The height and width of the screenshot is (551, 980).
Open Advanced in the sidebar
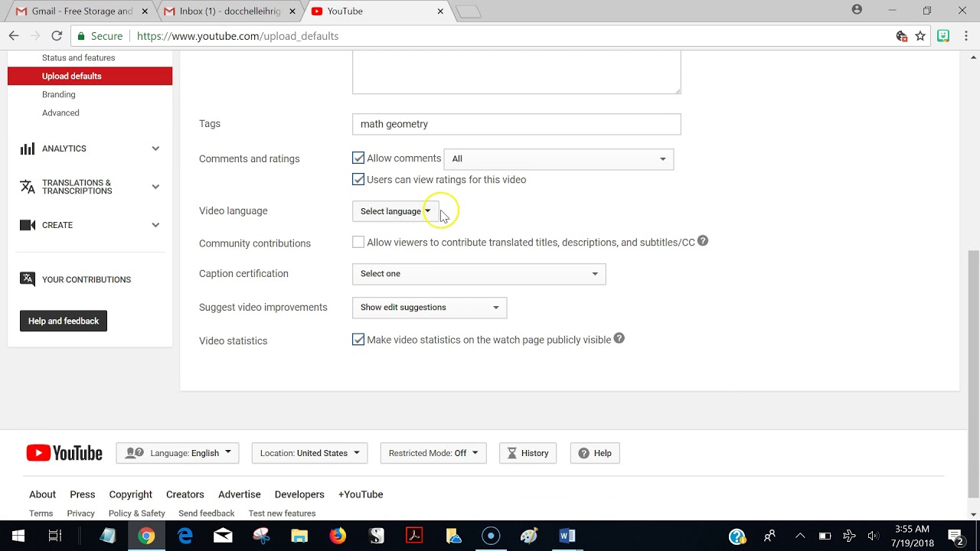[60, 112]
